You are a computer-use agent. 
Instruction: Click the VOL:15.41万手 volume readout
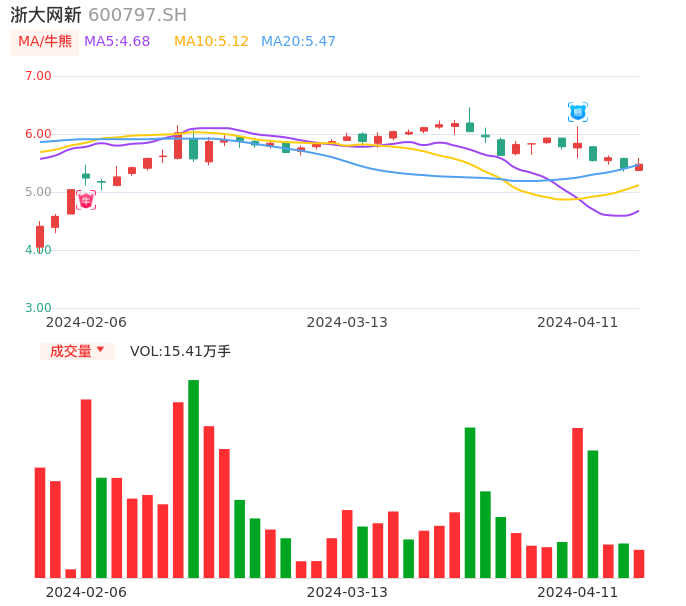click(180, 351)
